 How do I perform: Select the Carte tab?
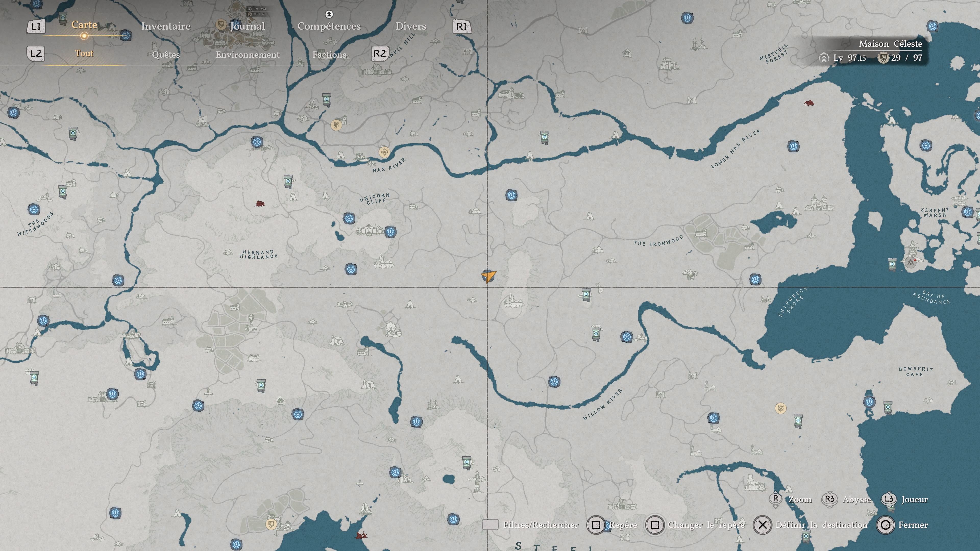coord(84,25)
